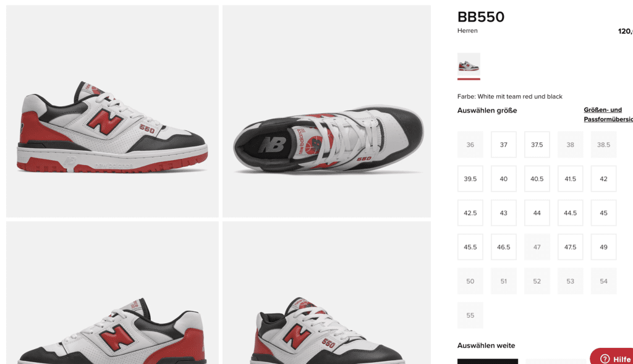Viewport: 633px width, 364px height.
Task: Select shoe size 49
Action: coord(603,247)
